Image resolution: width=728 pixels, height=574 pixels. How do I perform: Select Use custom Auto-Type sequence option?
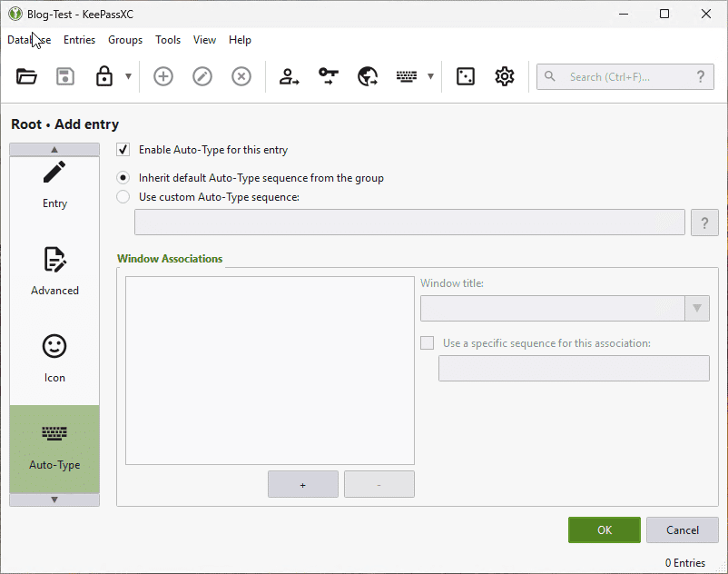(x=123, y=196)
